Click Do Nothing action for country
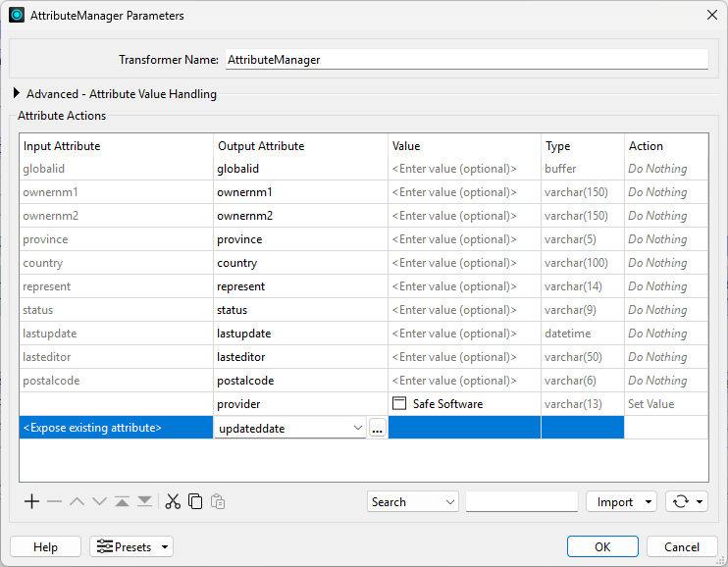 click(666, 263)
